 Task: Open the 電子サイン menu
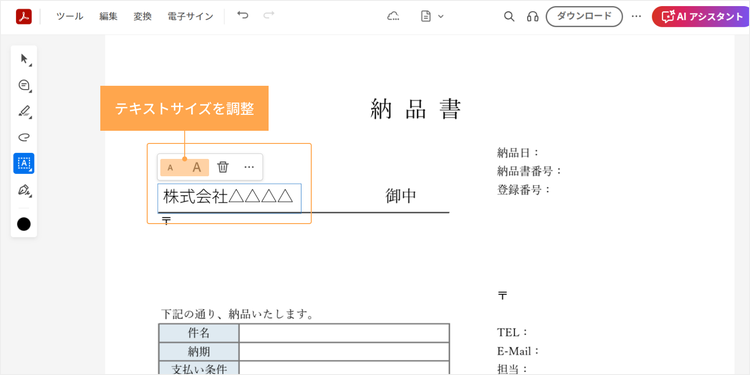[190, 17]
